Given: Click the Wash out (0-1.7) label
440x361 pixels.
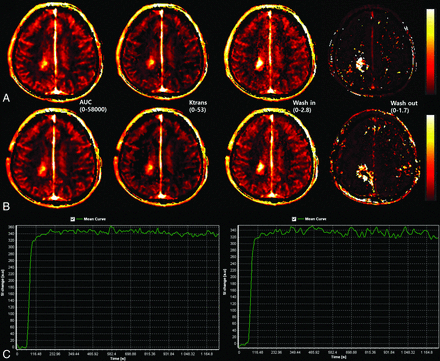Looking at the screenshot, I should point(404,107).
